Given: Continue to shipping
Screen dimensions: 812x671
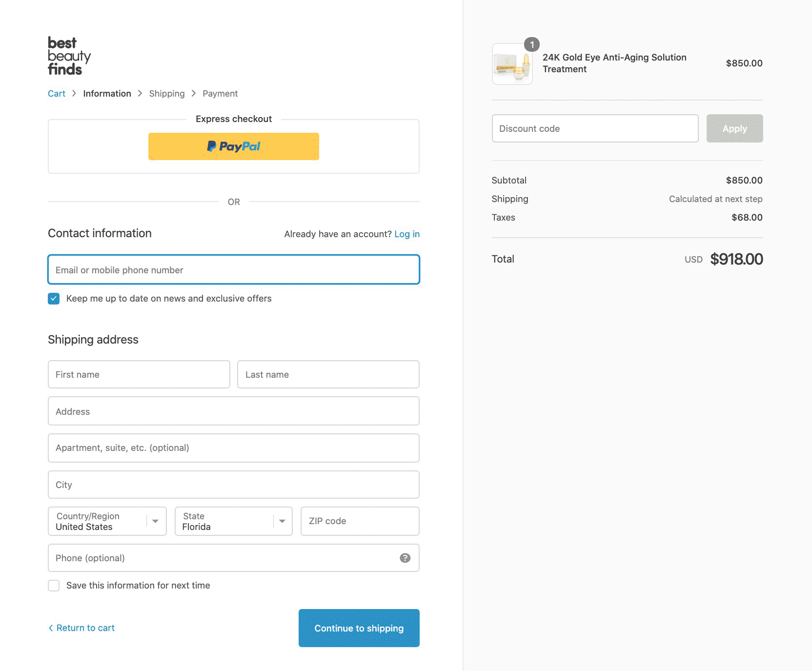Looking at the screenshot, I should coord(359,628).
